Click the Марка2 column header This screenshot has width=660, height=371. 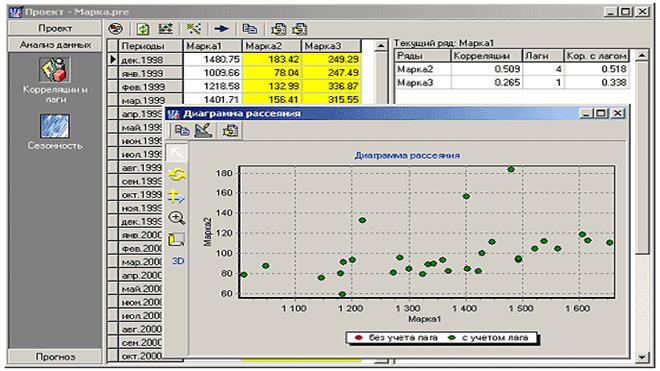(272, 46)
